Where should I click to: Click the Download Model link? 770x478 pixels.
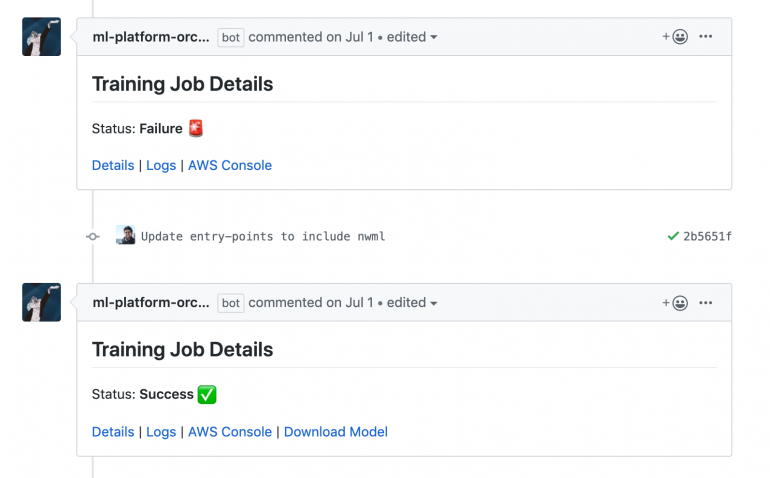336,432
